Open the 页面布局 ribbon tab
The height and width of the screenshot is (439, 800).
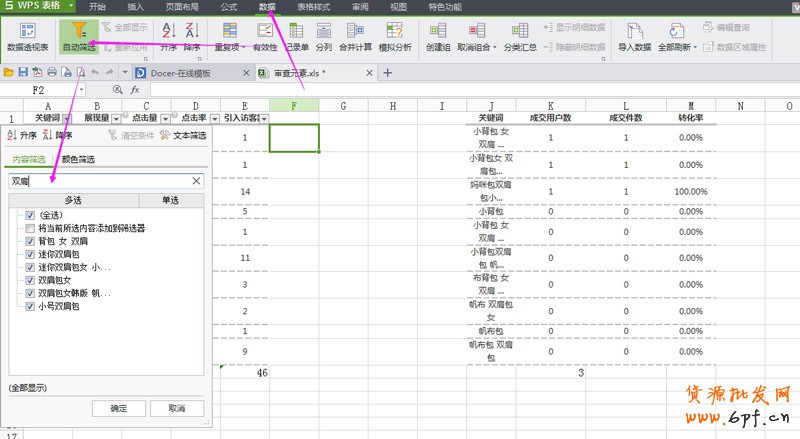point(181,6)
